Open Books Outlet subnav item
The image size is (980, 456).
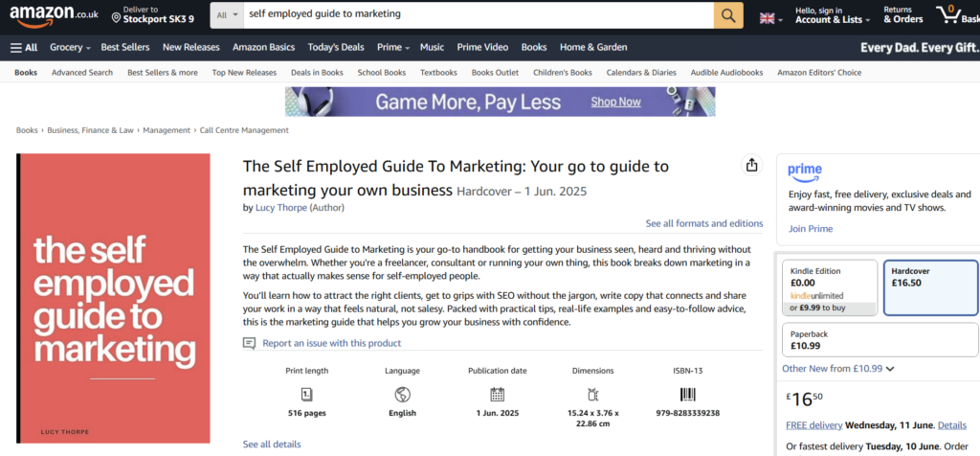[495, 73]
